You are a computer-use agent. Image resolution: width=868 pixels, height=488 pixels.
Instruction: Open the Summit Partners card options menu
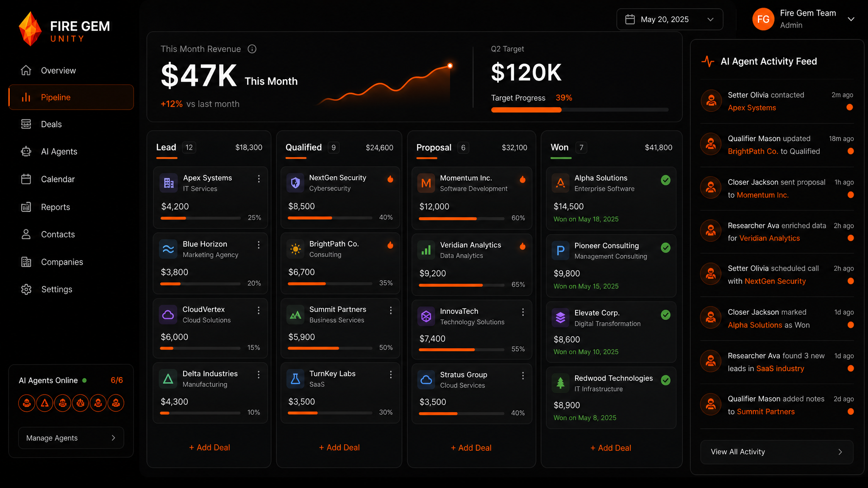pos(390,311)
